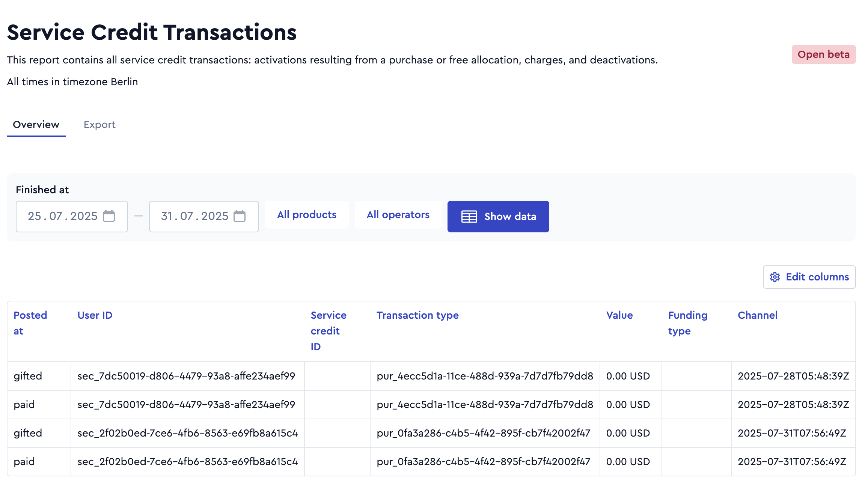The height and width of the screenshot is (491, 868).
Task: Open the All products filter
Action: coord(307,215)
